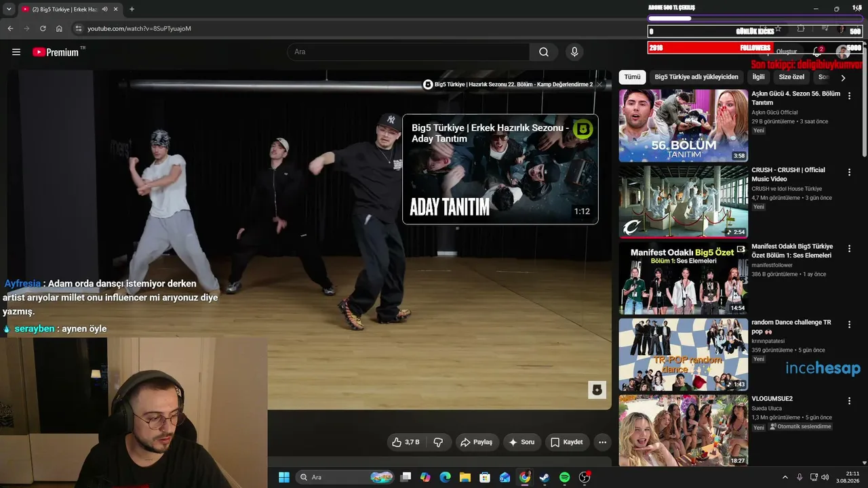Mute the tab via its speaker icon

[104, 9]
